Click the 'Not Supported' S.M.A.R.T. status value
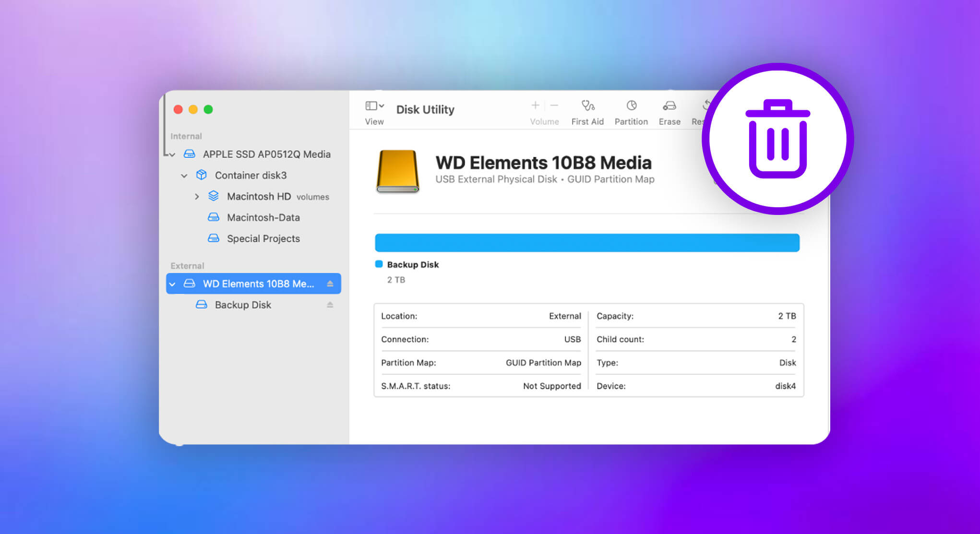Image resolution: width=980 pixels, height=534 pixels. [552, 386]
